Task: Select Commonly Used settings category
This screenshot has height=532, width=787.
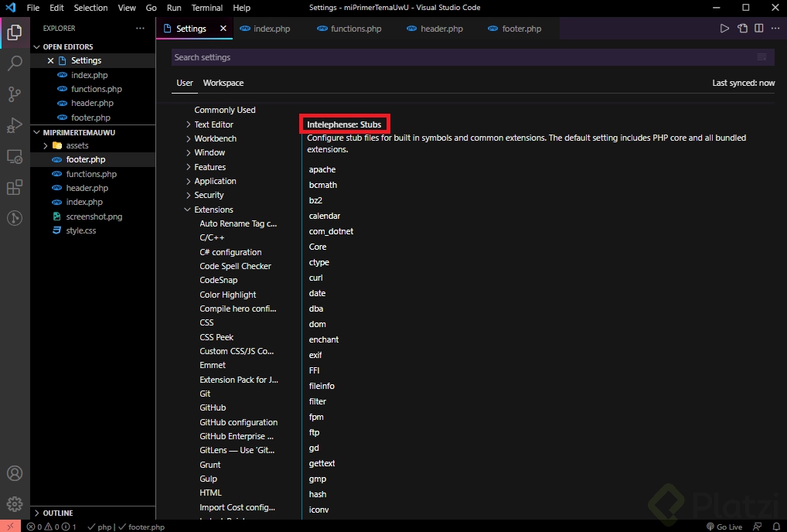Action: pyautogui.click(x=225, y=110)
